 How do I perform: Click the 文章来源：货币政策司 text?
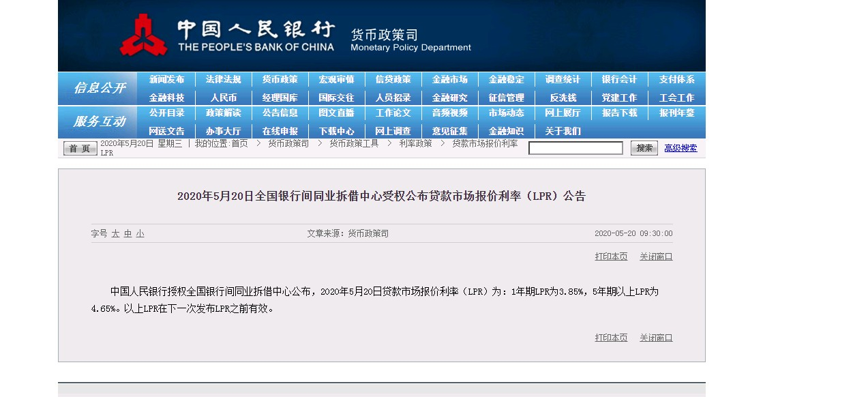click(348, 233)
